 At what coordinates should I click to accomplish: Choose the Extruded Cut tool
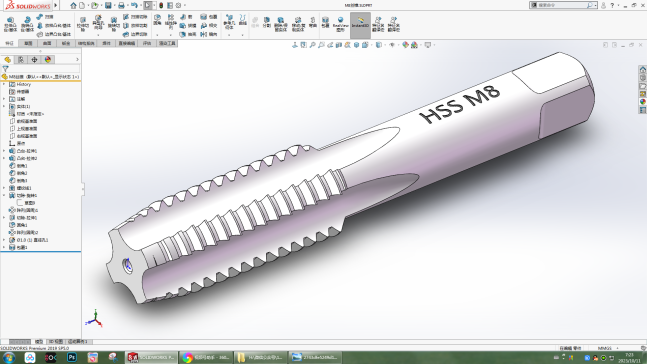tap(83, 24)
